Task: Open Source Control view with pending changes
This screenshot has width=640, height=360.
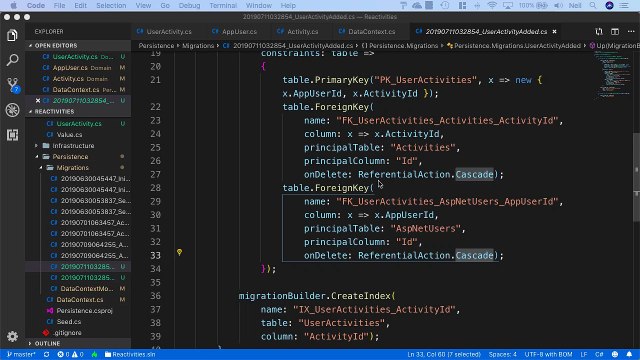Action: coord(13,85)
